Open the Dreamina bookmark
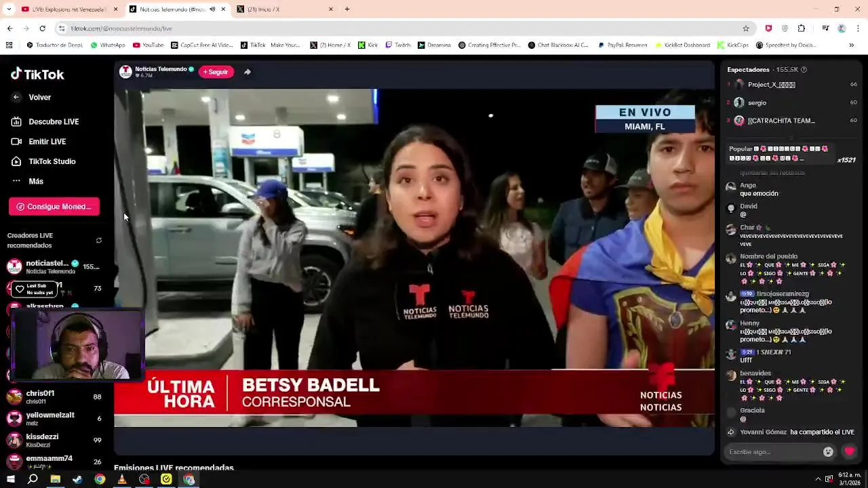 click(x=434, y=45)
